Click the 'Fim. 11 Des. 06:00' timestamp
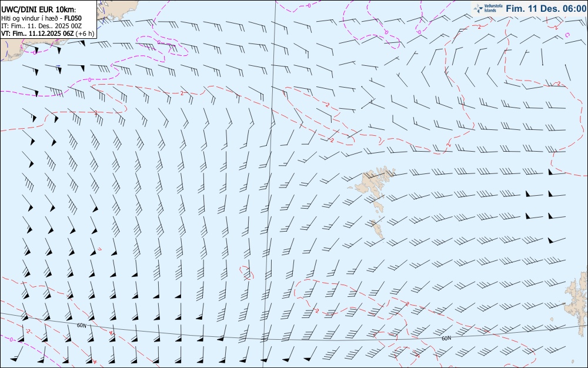588x368 pixels. click(546, 9)
